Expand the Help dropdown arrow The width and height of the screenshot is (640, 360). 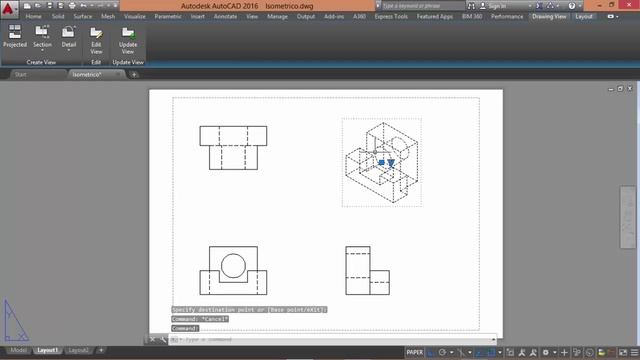580,6
